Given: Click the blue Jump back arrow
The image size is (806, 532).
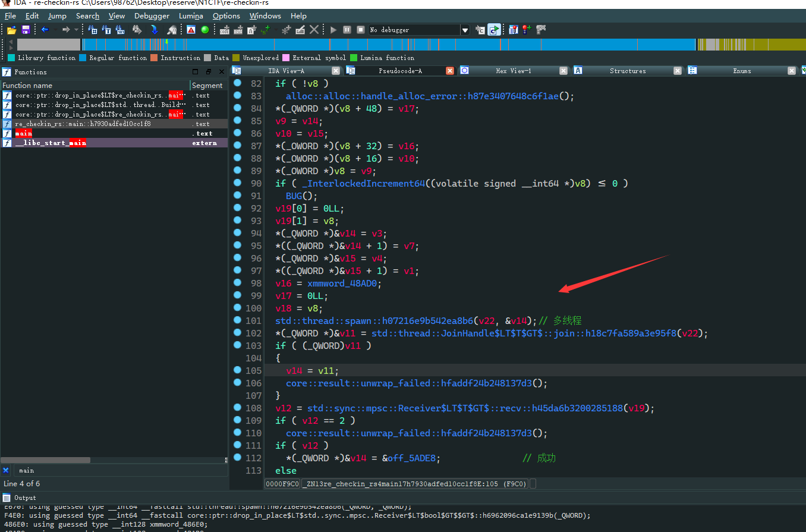Looking at the screenshot, I should [x=45, y=30].
